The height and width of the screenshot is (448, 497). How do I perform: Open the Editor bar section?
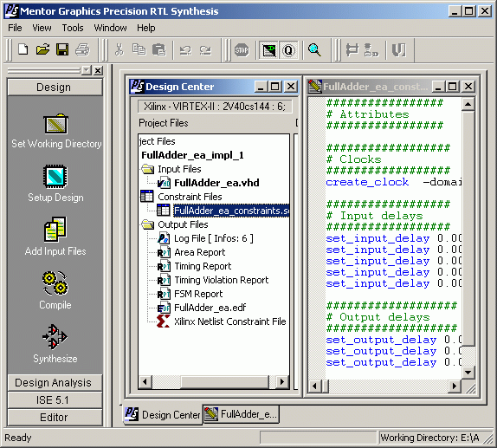tap(55, 417)
